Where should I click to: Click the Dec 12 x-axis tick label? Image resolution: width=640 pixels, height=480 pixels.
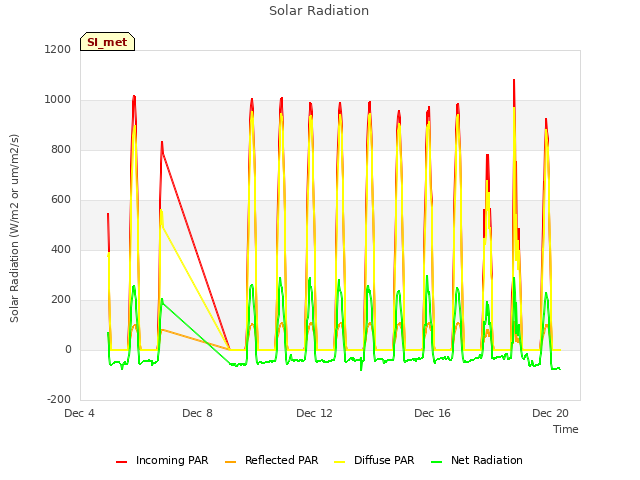click(314, 413)
